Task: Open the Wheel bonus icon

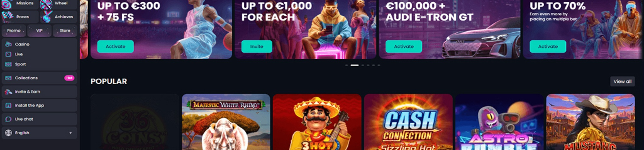Action: tap(46, 4)
